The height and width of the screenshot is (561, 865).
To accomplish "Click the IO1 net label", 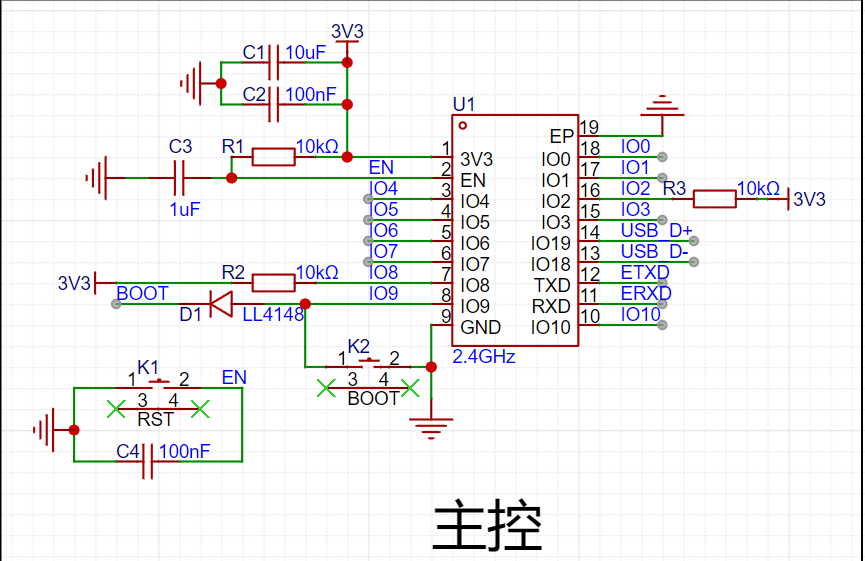I will pyautogui.click(x=635, y=167).
